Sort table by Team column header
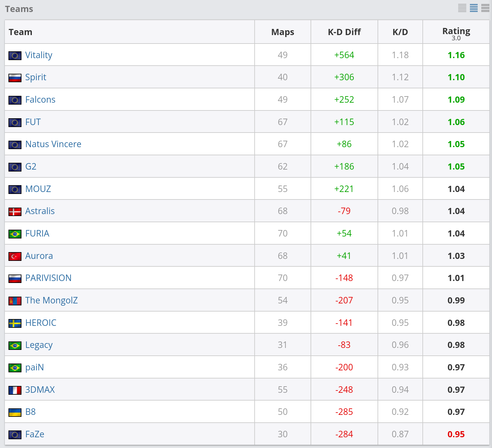This screenshot has width=492, height=448. (x=130, y=32)
